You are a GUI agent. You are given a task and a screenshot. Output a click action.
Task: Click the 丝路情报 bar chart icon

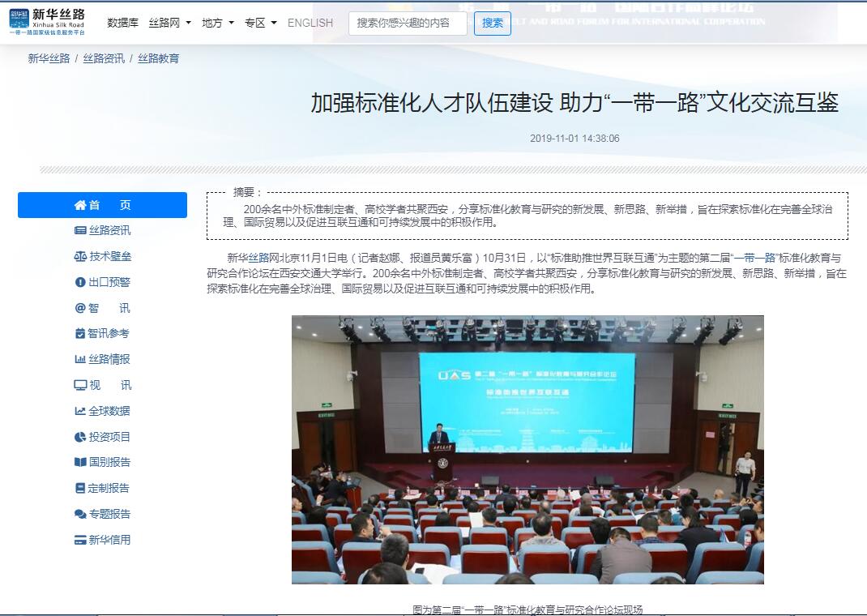[x=80, y=359]
